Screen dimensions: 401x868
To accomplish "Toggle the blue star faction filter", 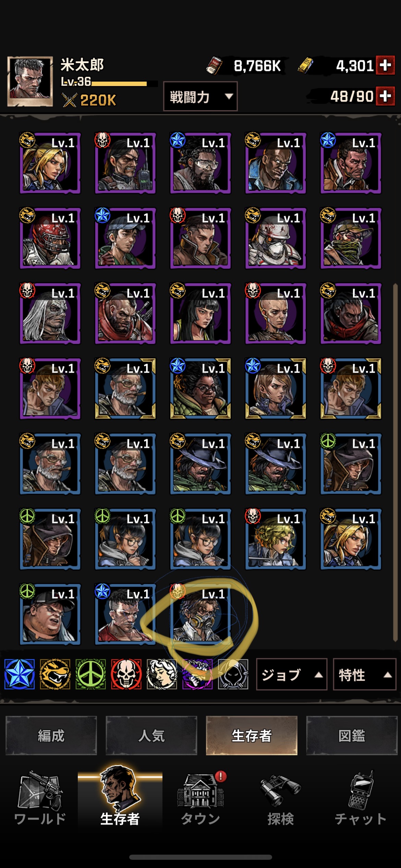I will pos(20,674).
